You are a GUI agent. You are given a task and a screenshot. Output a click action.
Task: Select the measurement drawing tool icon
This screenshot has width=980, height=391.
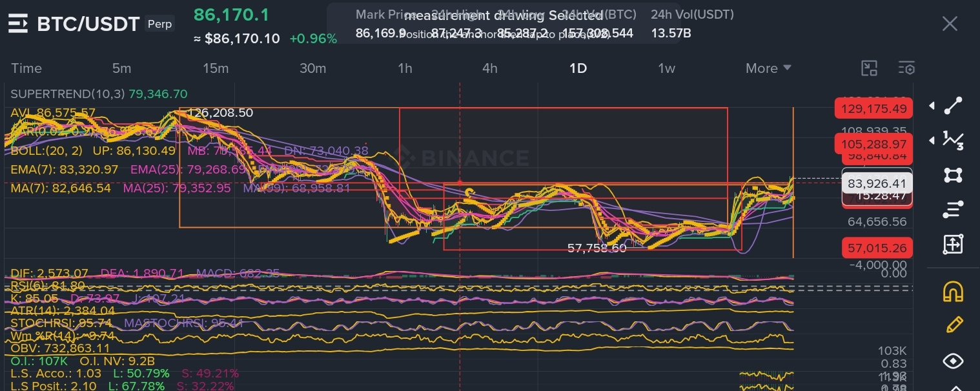[954, 244]
